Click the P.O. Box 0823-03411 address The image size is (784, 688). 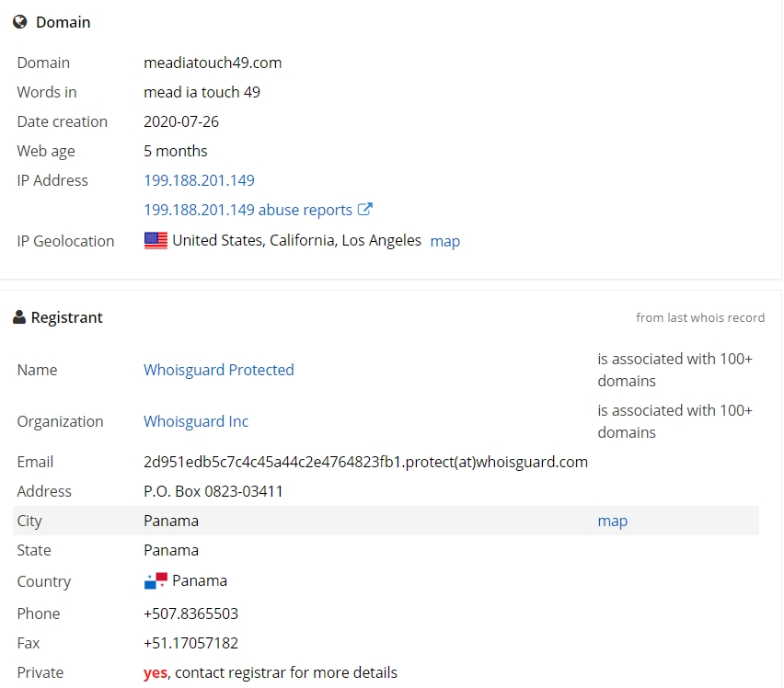click(213, 492)
